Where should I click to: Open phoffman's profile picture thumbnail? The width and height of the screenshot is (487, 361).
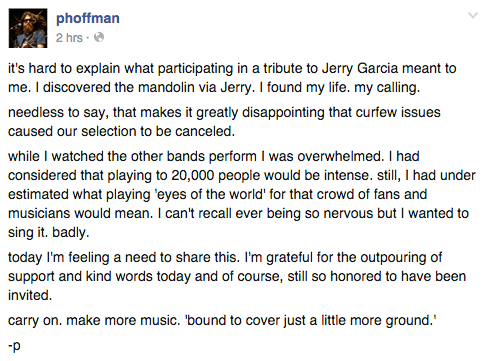coord(28,28)
